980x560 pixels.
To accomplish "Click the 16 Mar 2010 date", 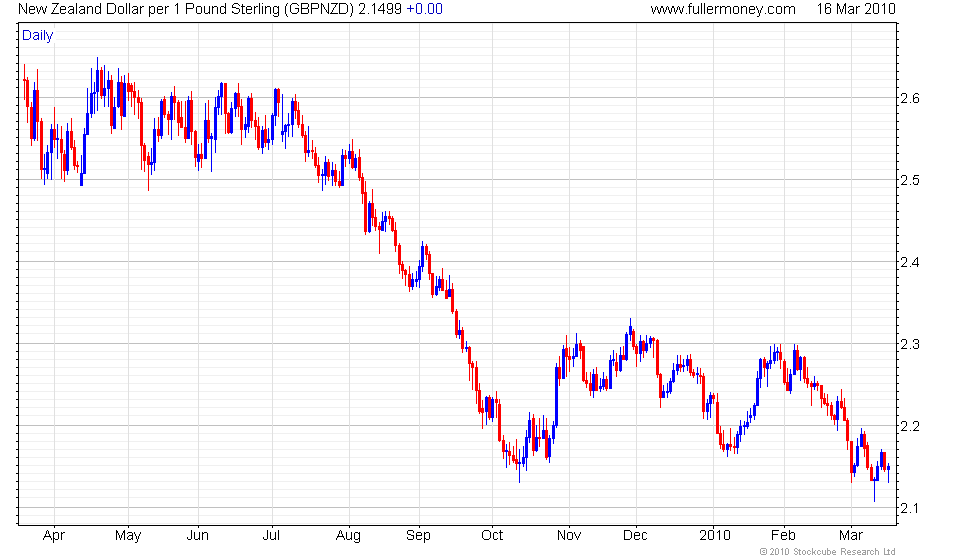I will (856, 9).
